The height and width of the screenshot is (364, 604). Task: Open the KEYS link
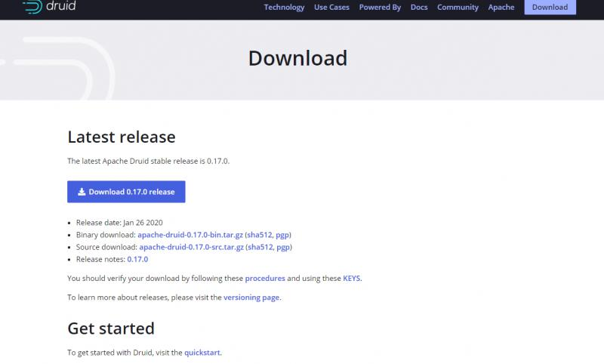pyautogui.click(x=352, y=278)
